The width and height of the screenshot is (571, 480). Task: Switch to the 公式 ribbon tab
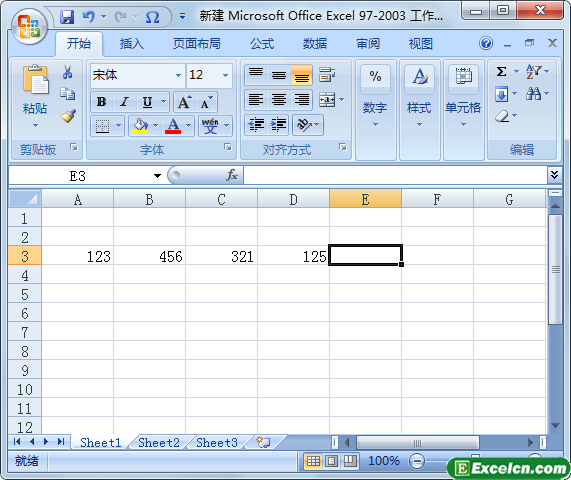pos(262,44)
